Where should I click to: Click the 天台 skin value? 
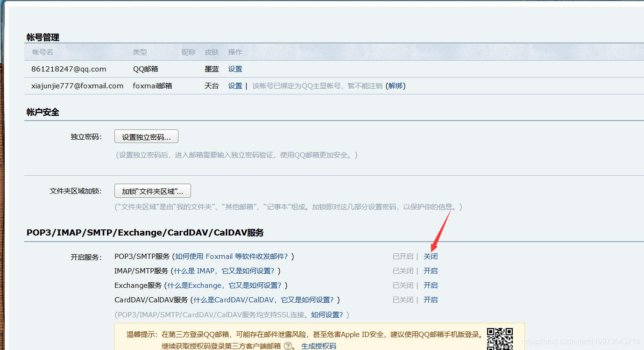[x=212, y=86]
